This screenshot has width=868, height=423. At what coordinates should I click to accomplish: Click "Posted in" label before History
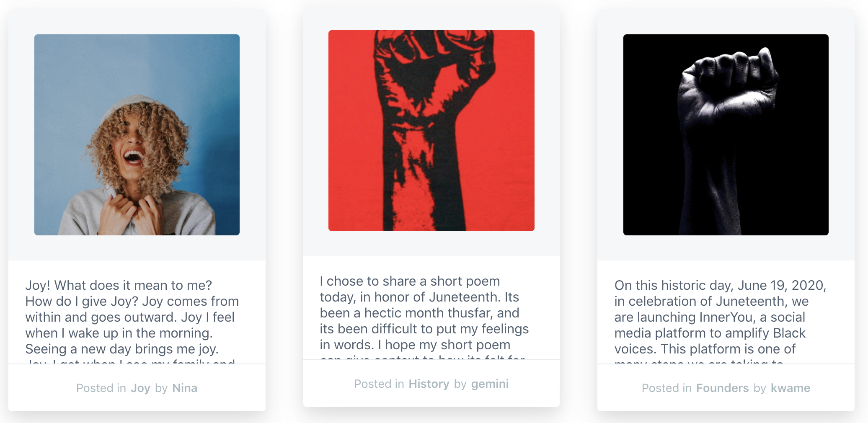pos(379,384)
